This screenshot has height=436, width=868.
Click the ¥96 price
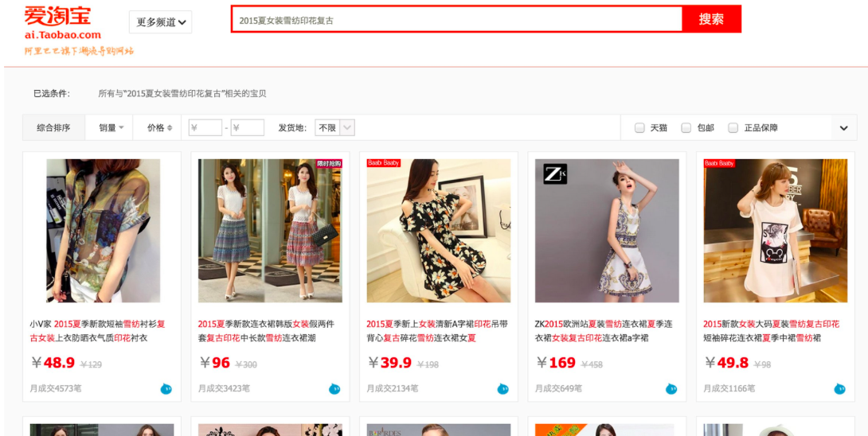[214, 363]
